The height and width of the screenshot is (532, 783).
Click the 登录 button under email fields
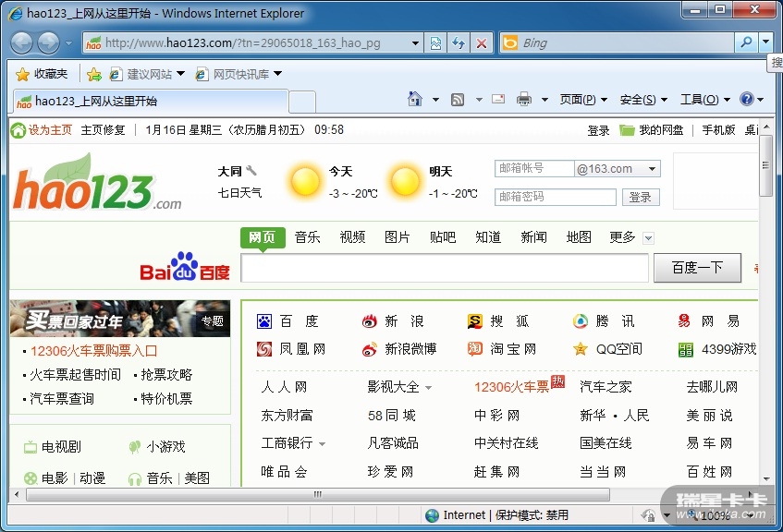pos(641,197)
